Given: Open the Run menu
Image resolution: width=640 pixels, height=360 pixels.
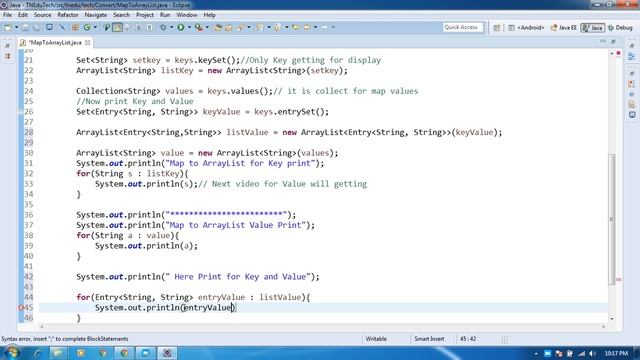Looking at the screenshot, I should pos(165,15).
